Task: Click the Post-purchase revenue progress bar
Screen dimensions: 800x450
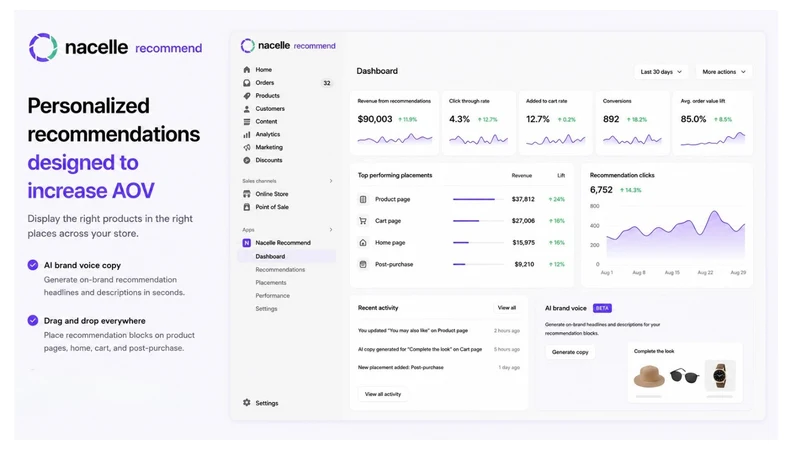Action: 478,264
